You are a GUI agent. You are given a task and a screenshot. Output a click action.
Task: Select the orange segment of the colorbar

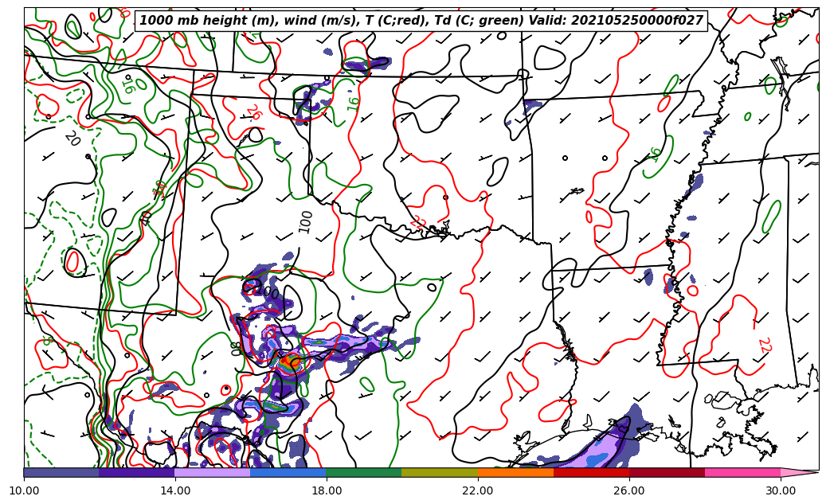(515, 472)
